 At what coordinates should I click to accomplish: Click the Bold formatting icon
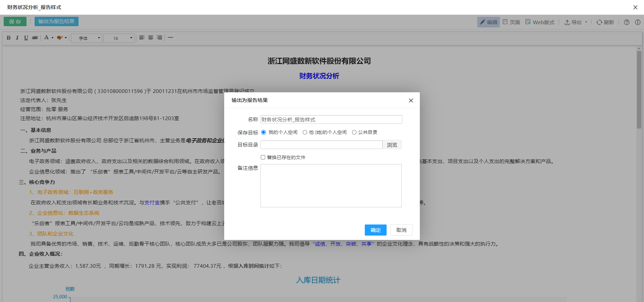pyautogui.click(x=9, y=38)
